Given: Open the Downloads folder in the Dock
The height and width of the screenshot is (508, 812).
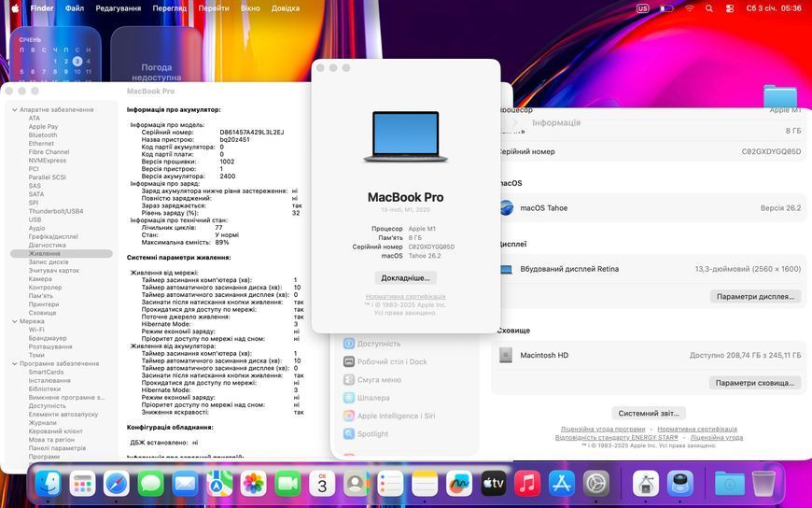Looking at the screenshot, I should [730, 484].
